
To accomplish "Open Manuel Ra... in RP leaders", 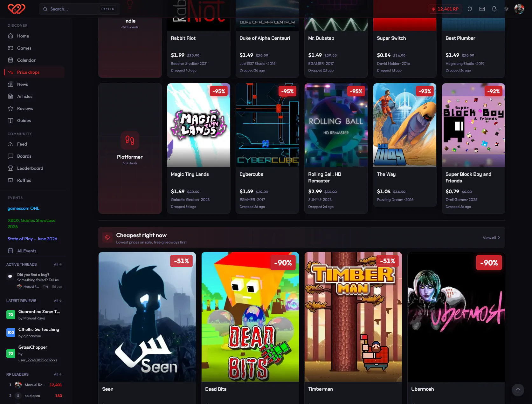I will [x=34, y=385].
